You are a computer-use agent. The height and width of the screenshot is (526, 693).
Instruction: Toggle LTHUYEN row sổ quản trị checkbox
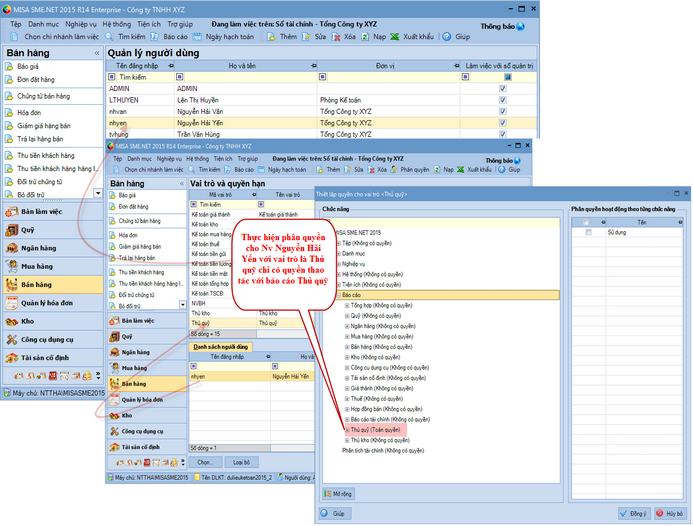point(503,100)
